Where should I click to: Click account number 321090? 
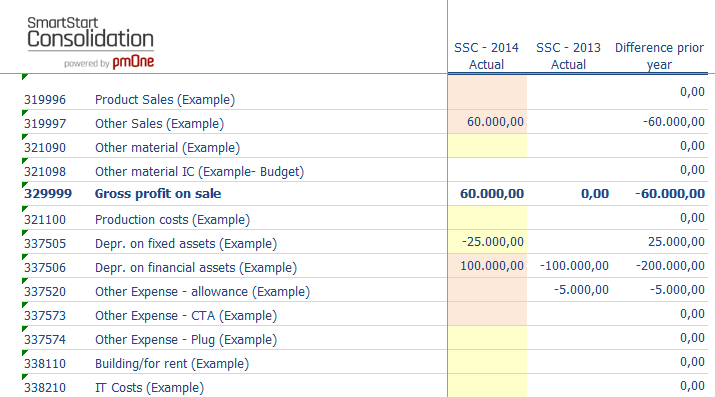(45, 148)
